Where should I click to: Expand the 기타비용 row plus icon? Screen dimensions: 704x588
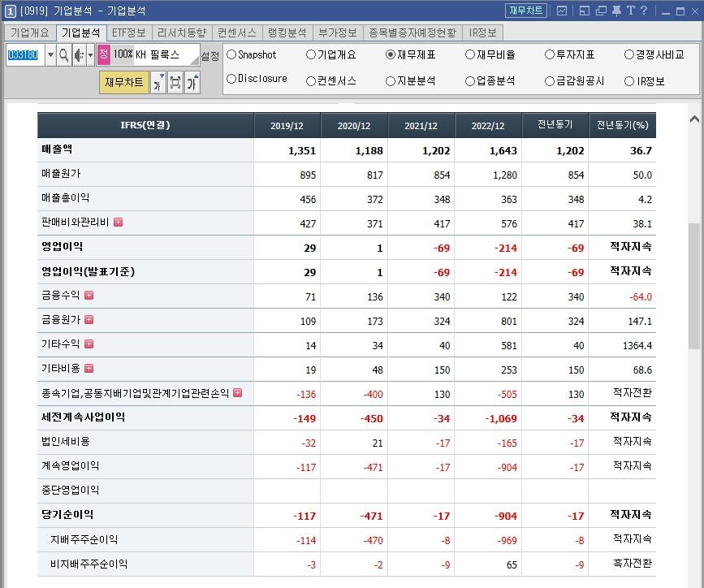pos(89,369)
